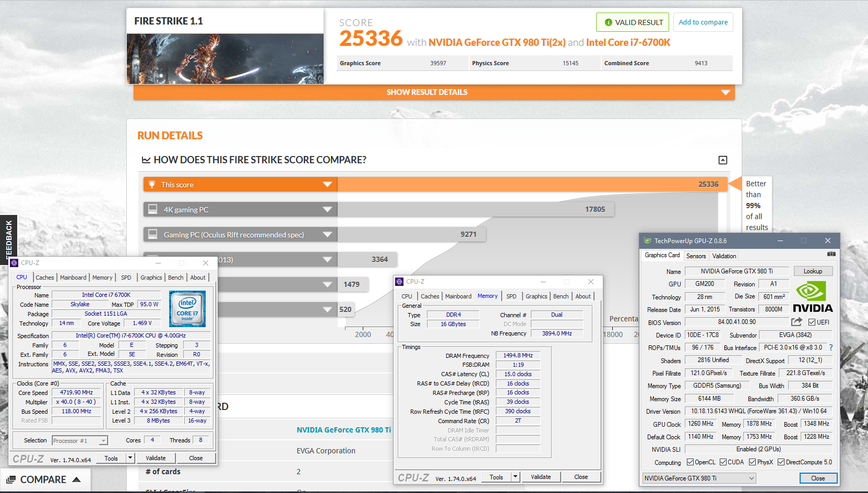The height and width of the screenshot is (493, 868).
Task: Click the Intel Core i7 logo in CPU-Z
Action: tap(187, 309)
